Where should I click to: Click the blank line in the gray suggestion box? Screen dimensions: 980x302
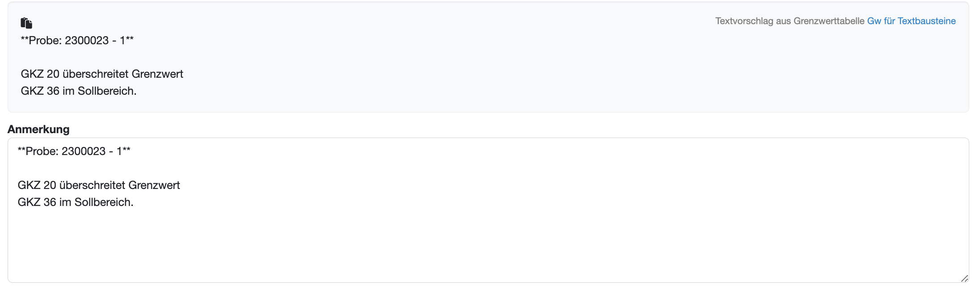point(488,57)
